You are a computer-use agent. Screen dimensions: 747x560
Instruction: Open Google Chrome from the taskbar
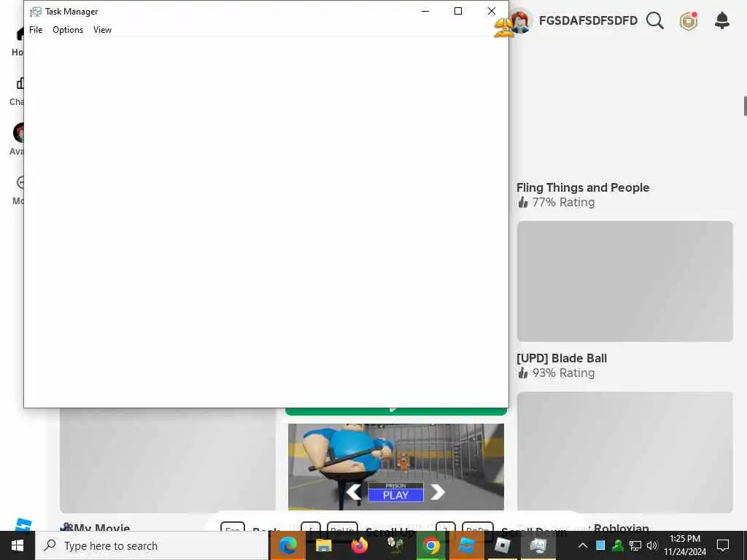430,545
